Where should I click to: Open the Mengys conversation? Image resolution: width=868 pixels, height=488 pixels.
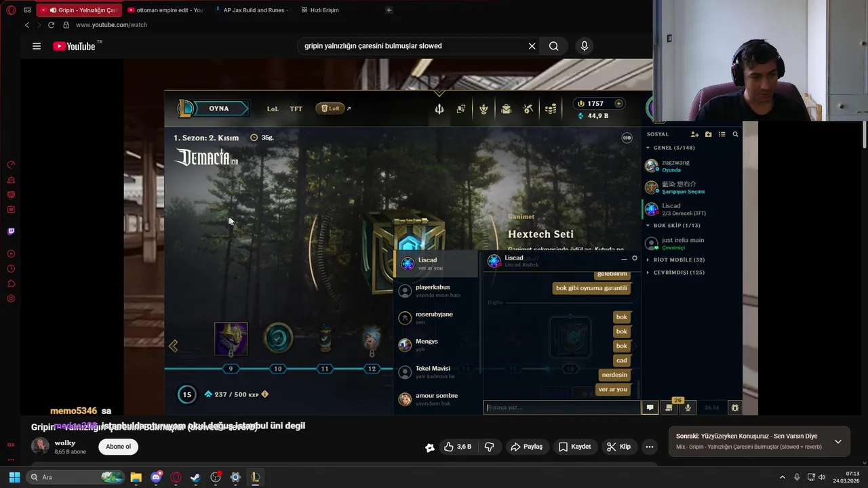click(435, 345)
